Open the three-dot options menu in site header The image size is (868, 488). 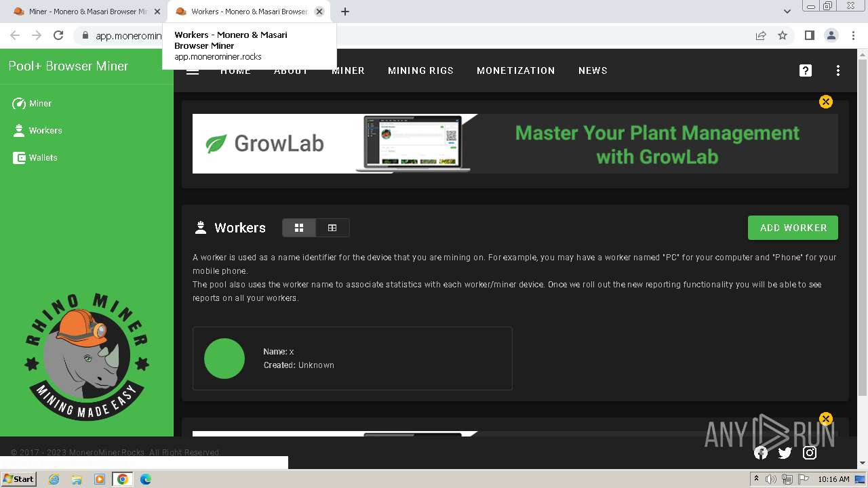[838, 70]
